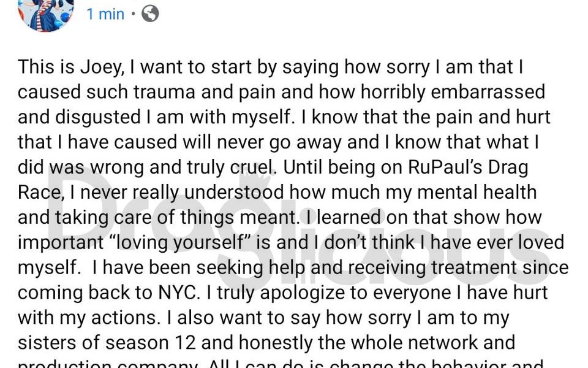The width and height of the screenshot is (588, 368).
Task: Select the word "sisters" in the post
Action: click(x=47, y=343)
